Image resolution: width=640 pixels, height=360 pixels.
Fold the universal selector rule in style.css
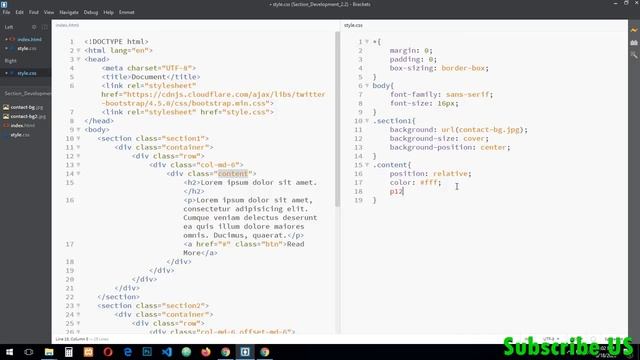367,42
